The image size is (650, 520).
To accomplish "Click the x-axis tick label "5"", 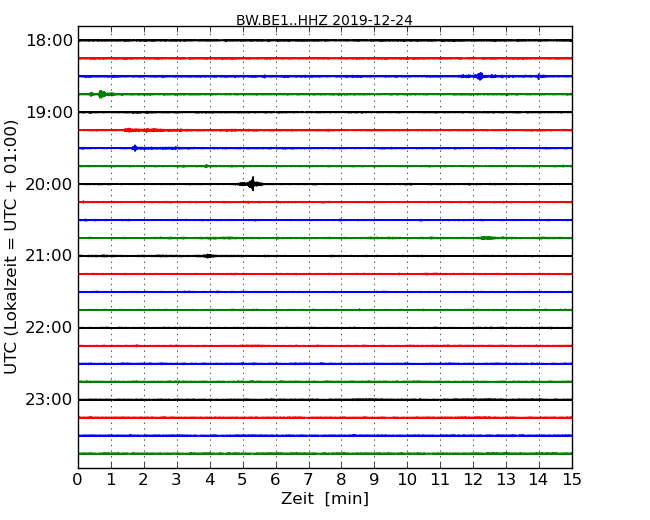I will point(243,479).
